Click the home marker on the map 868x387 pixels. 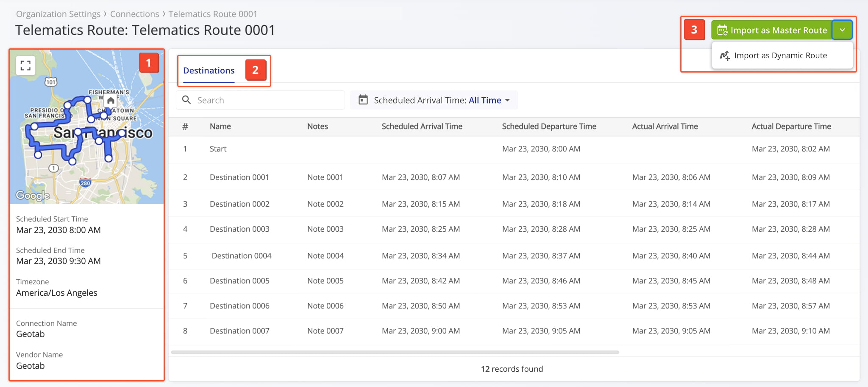pos(111,101)
